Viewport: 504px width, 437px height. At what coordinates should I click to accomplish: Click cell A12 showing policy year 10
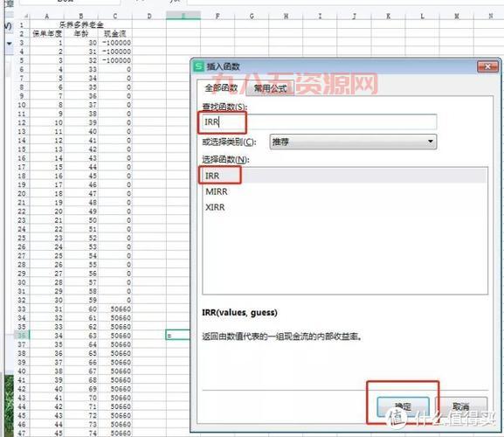pos(47,122)
